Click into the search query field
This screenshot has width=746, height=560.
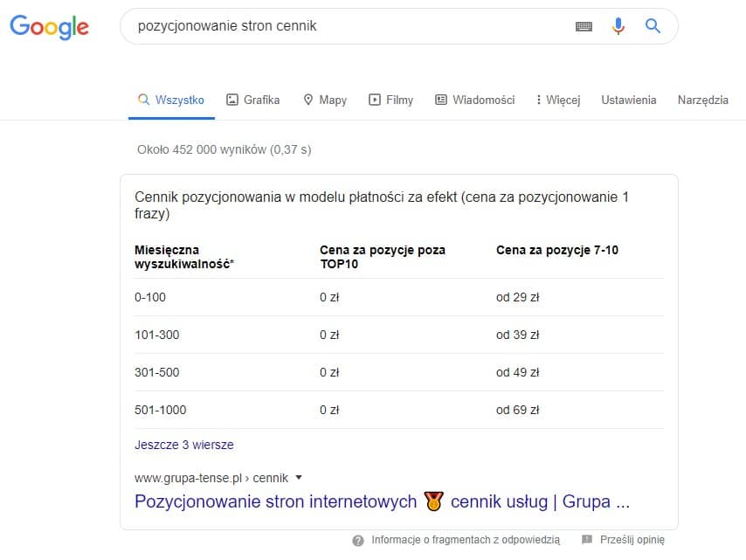pyautogui.click(x=349, y=26)
